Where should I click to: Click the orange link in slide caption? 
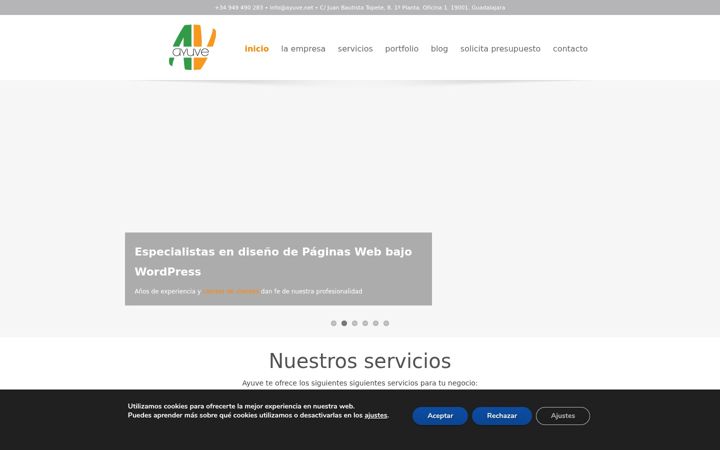[x=231, y=291]
